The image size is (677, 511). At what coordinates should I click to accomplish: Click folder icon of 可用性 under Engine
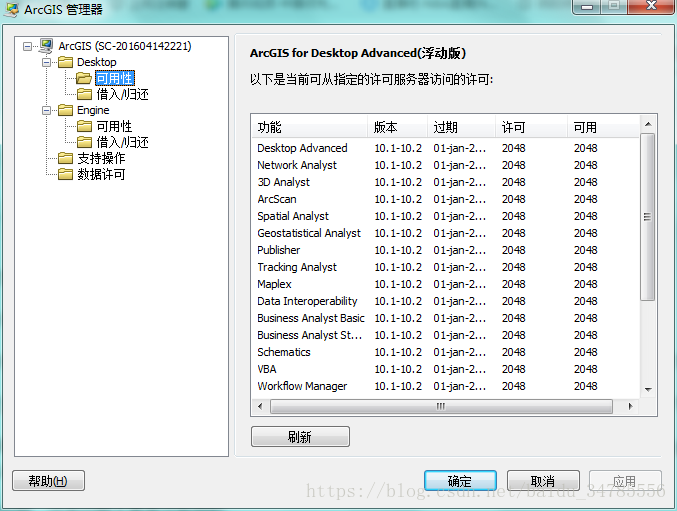click(x=84, y=126)
